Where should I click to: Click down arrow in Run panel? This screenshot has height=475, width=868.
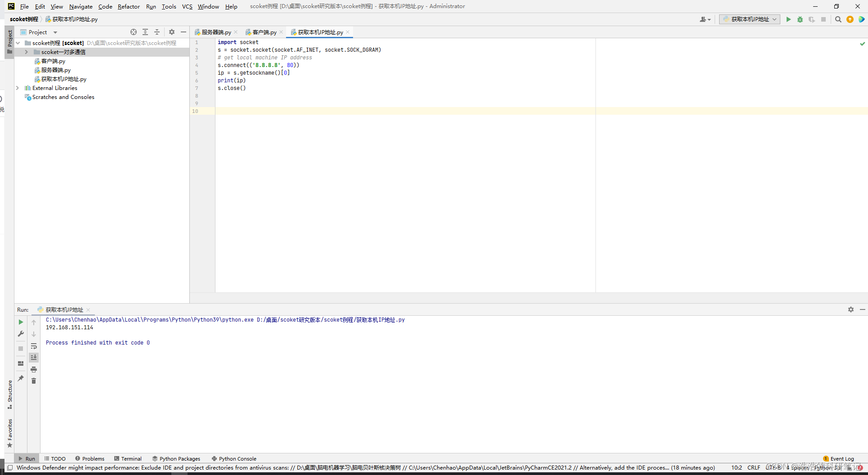[x=34, y=334]
